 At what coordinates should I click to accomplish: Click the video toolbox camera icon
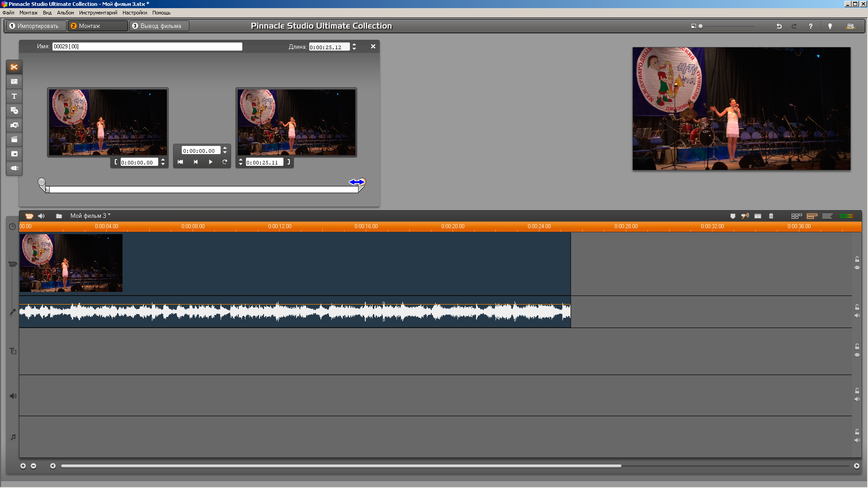(29, 216)
